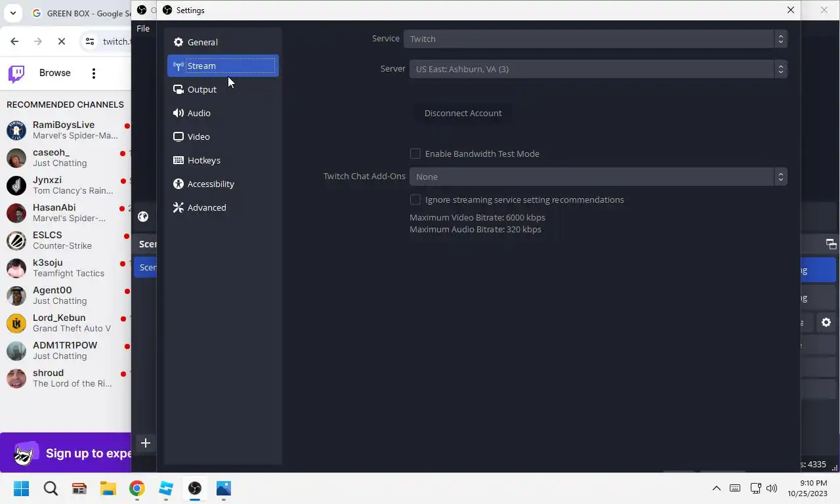
Task: Open the Server dropdown for US East Ashburn
Action: (x=598, y=69)
